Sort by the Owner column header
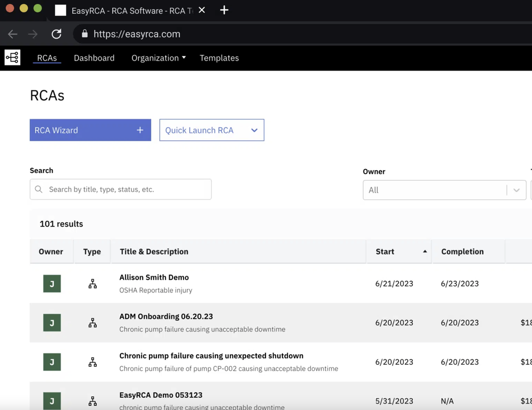532x410 pixels. pyautogui.click(x=51, y=252)
